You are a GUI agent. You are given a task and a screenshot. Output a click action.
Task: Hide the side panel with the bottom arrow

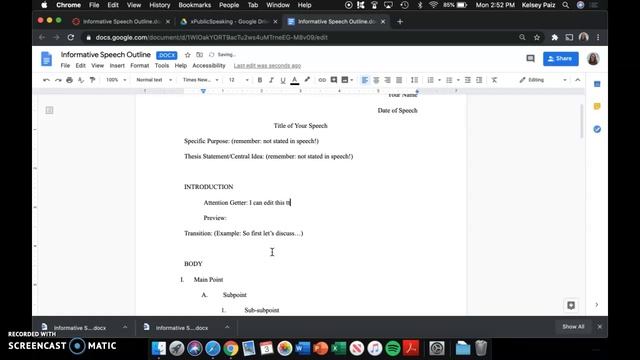(597, 305)
